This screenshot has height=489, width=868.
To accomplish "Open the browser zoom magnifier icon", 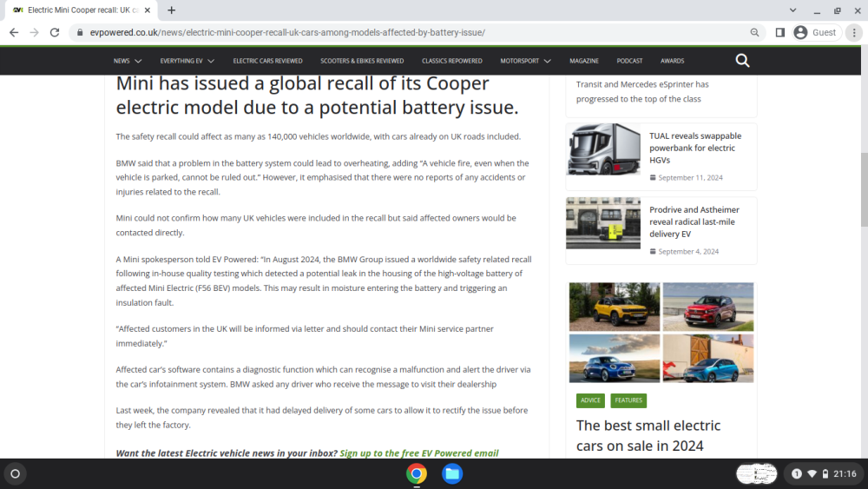I will tap(754, 33).
